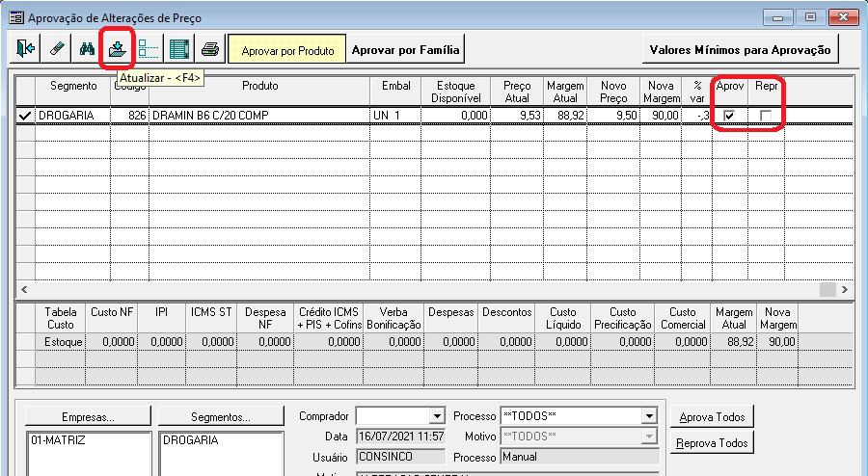Click the Custo Precificação column header
Screen dimensions: 868x476
(622, 318)
